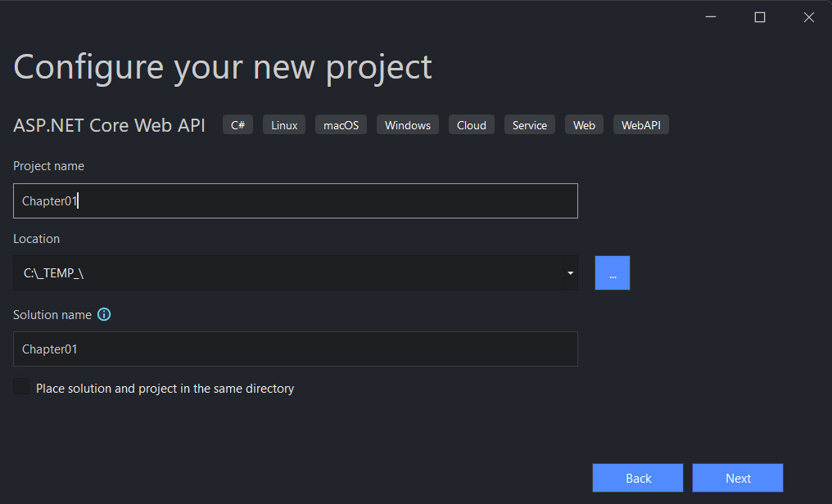
Task: Click the Solution name info icon
Action: [x=104, y=315]
